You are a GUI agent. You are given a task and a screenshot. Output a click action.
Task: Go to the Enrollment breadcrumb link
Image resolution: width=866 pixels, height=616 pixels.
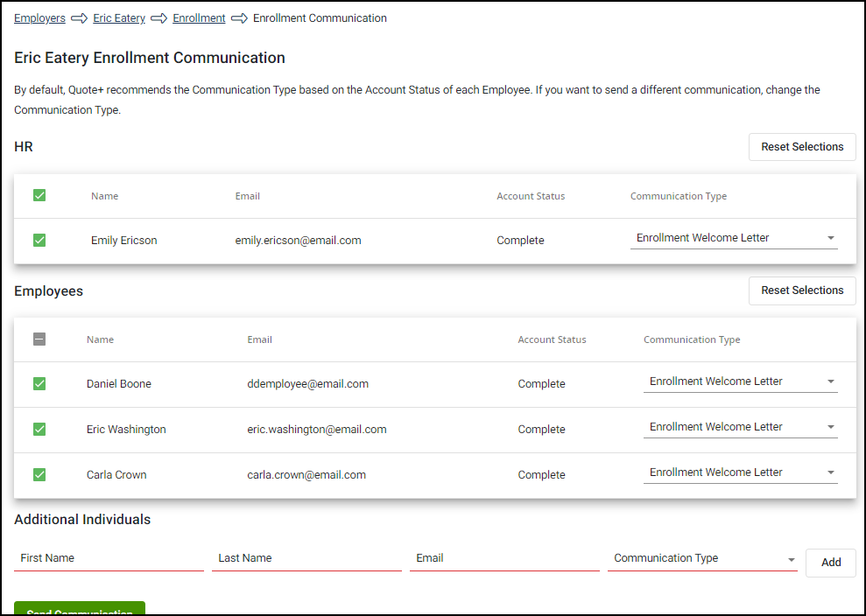point(199,17)
